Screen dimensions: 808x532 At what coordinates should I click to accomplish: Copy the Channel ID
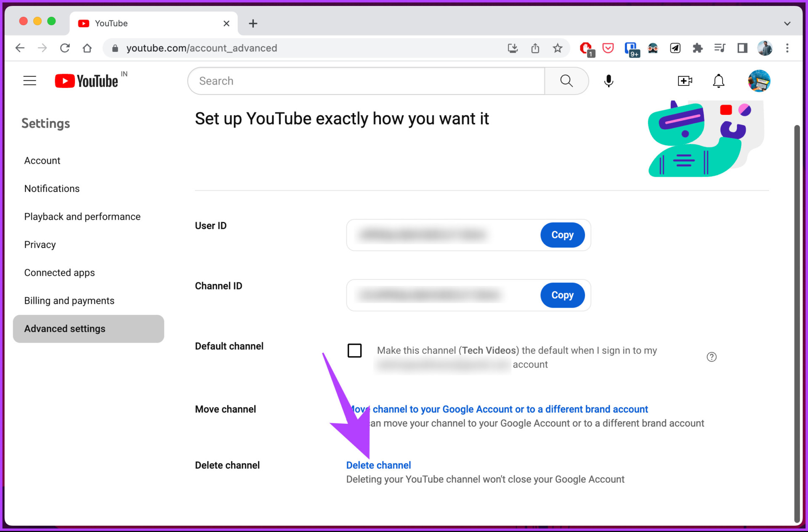(x=562, y=295)
